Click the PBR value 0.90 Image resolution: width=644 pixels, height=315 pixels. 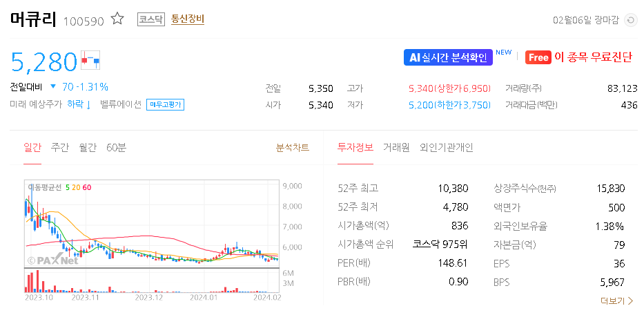click(459, 282)
